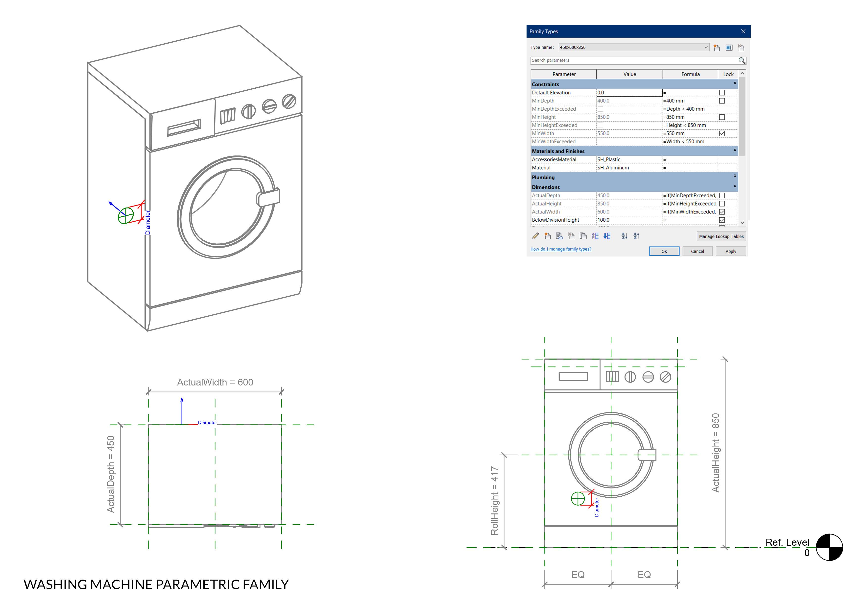Click the Manage Lookup Tables button

pyautogui.click(x=721, y=236)
